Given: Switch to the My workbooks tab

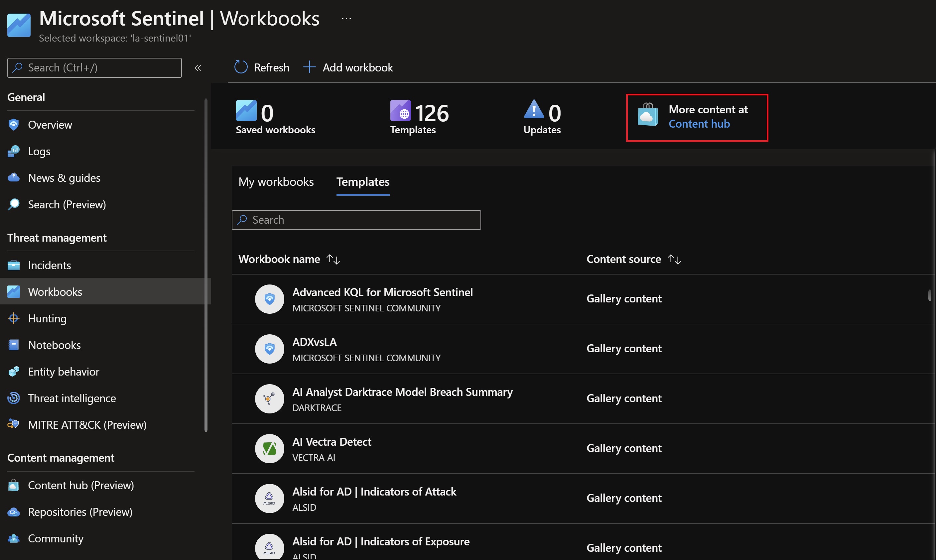Looking at the screenshot, I should tap(276, 181).
